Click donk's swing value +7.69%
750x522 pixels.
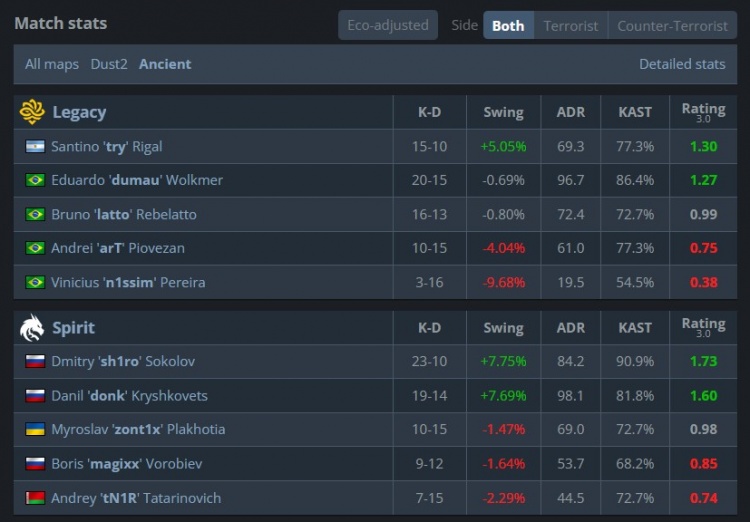503,396
